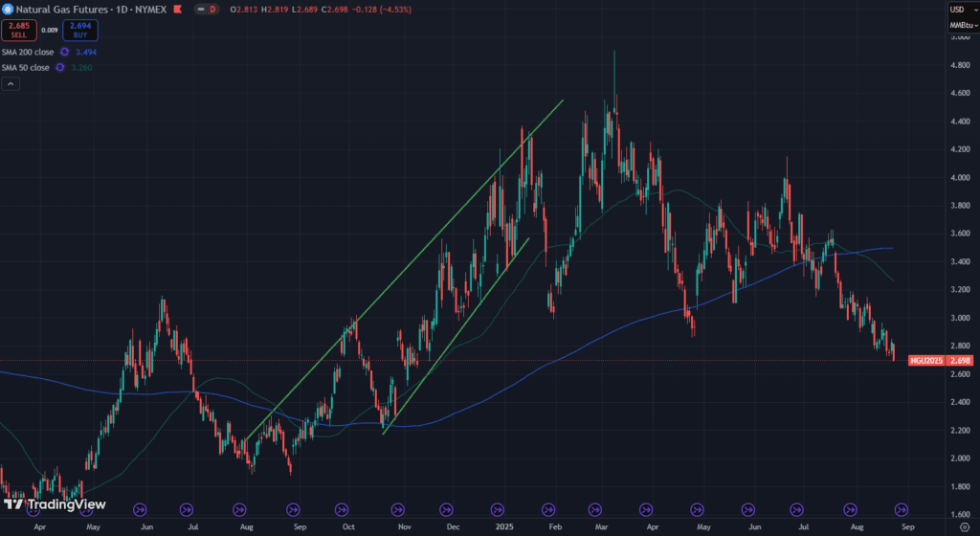Select the SMA 50 close indicator label
The height and width of the screenshot is (536, 980).
(26, 67)
